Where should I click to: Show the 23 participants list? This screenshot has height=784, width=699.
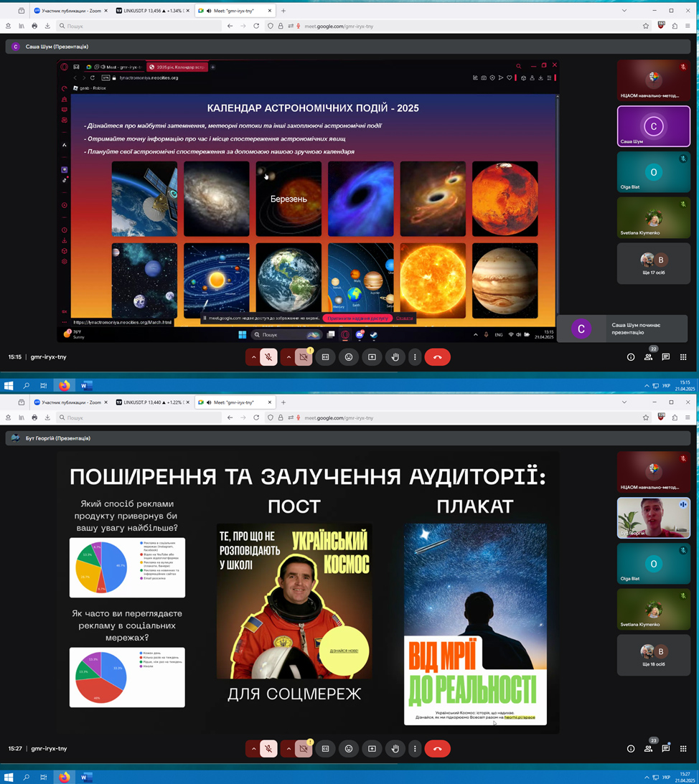tap(649, 749)
